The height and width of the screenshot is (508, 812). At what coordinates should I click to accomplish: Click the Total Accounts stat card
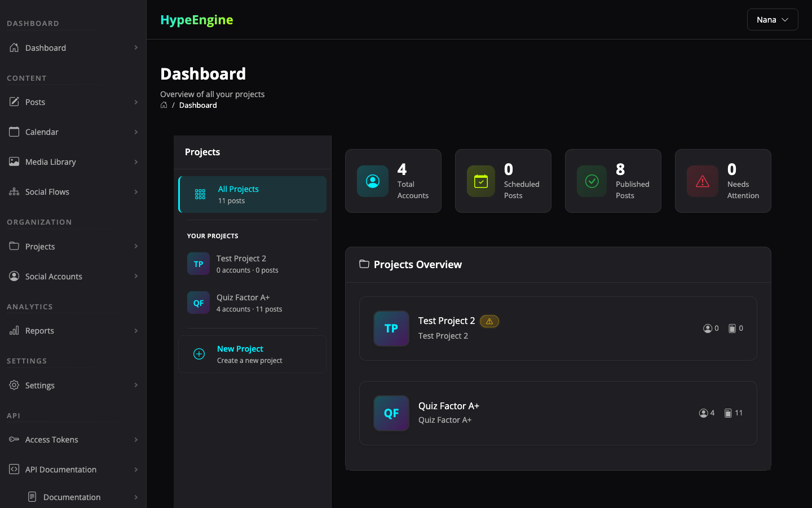pos(393,181)
